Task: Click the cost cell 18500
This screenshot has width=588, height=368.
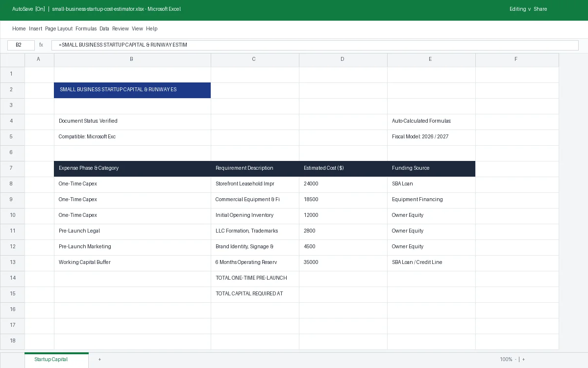Action: (343, 200)
